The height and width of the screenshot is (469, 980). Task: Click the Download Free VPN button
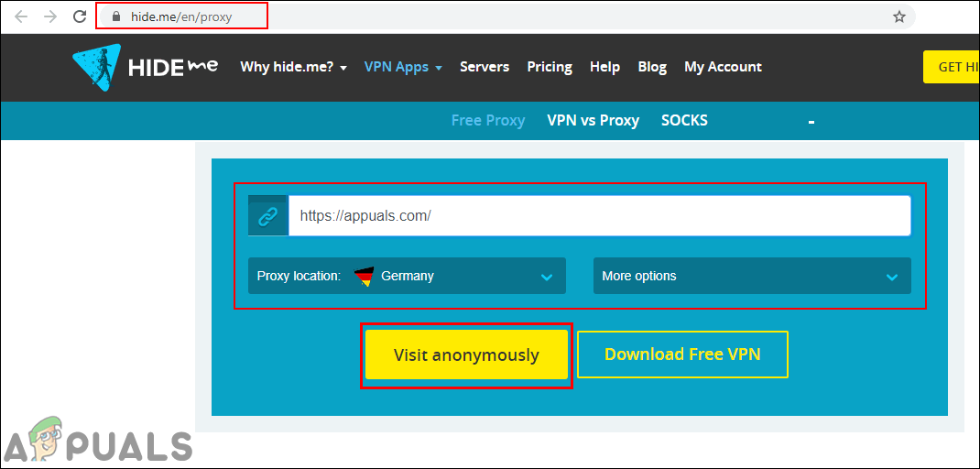click(x=682, y=354)
